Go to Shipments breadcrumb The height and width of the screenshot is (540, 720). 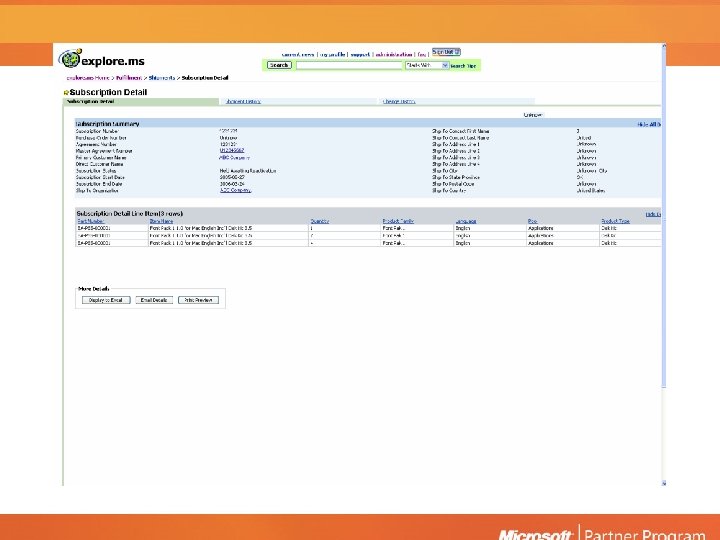162,78
